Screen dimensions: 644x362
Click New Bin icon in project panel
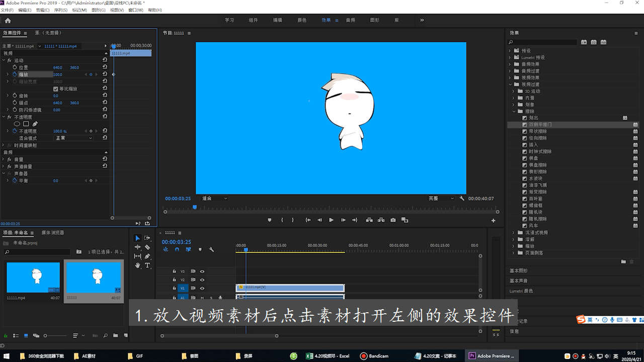(x=115, y=335)
